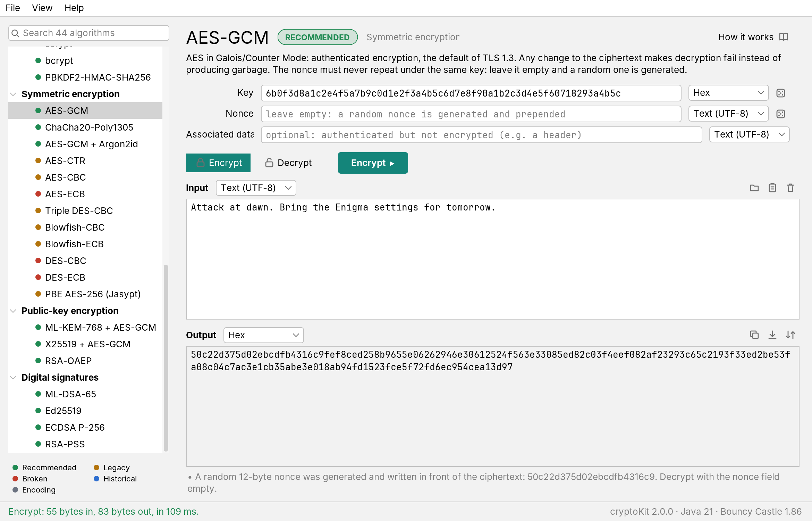The height and width of the screenshot is (521, 812).
Task: Clear input with the trash icon
Action: point(790,188)
